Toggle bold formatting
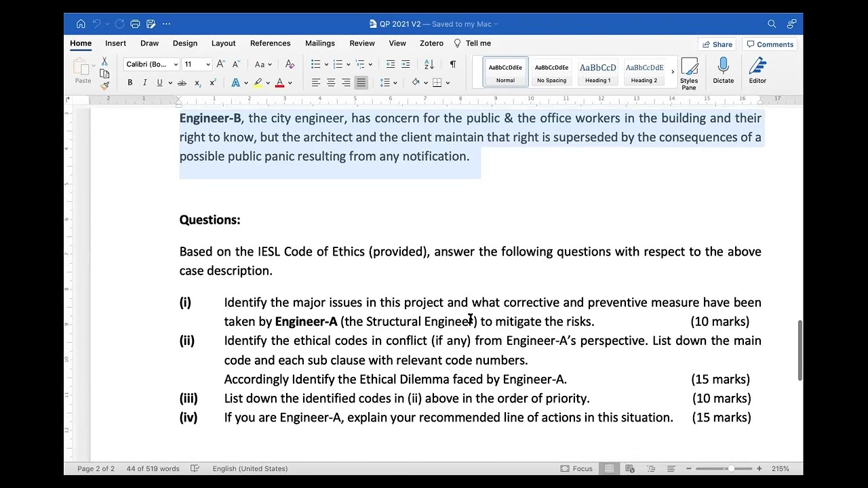Viewport: 868px width, 488px height. pos(130,83)
